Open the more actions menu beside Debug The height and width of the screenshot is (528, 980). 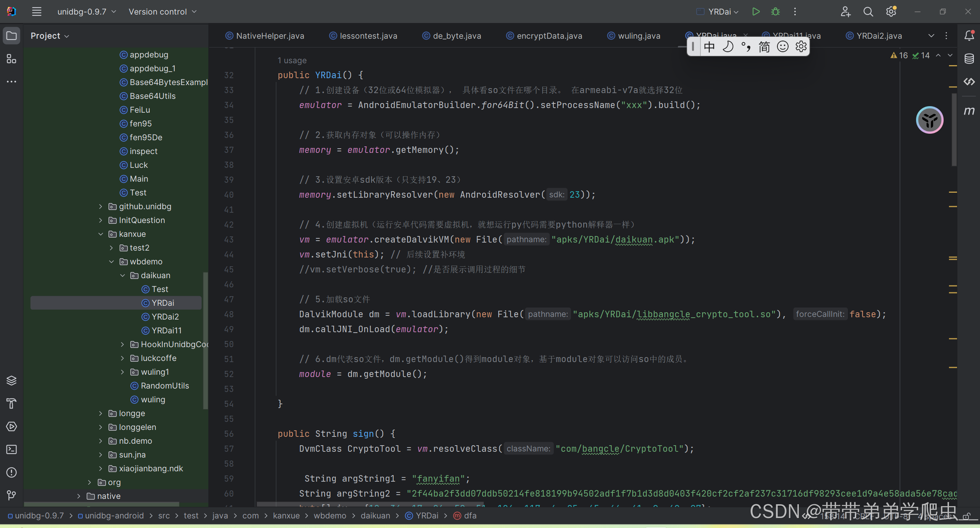[x=795, y=11]
